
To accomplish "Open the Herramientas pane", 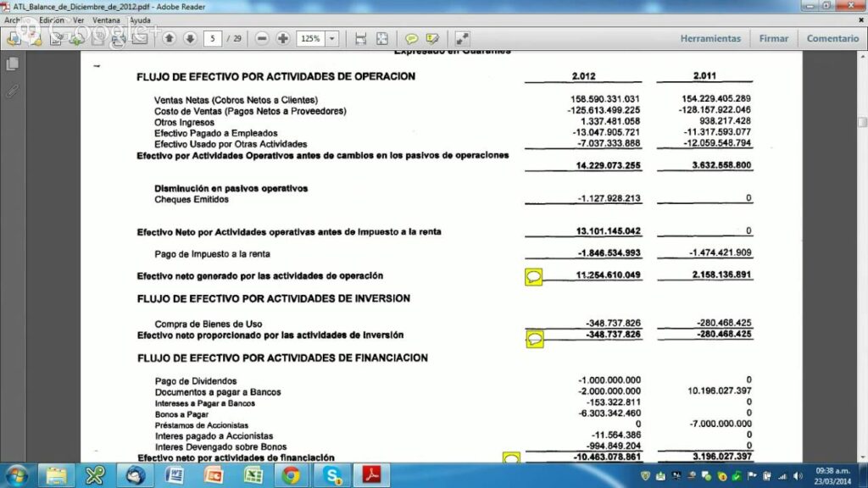I will point(709,38).
